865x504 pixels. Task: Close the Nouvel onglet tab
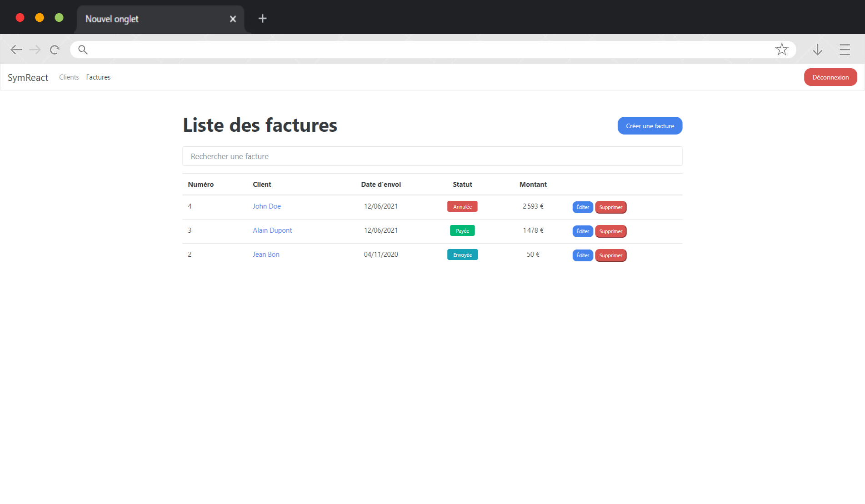pyautogui.click(x=233, y=19)
